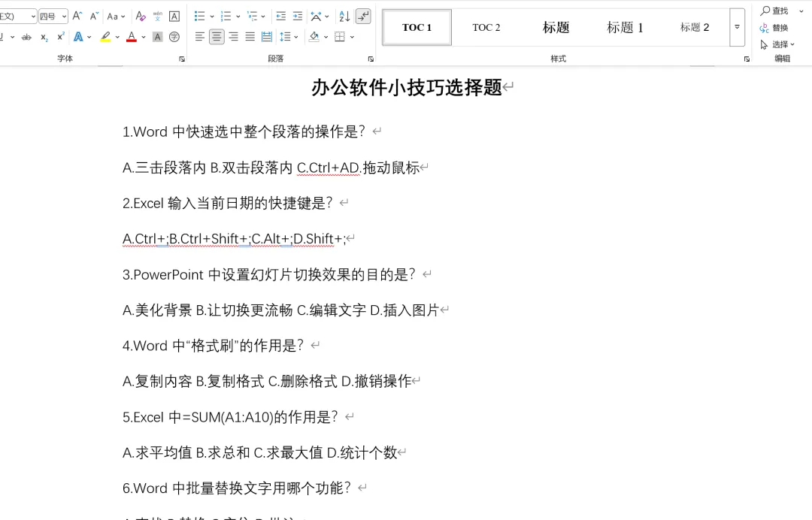Screen dimensions: 812x520
Task: Apply the 标题 1 style
Action: tap(625, 27)
